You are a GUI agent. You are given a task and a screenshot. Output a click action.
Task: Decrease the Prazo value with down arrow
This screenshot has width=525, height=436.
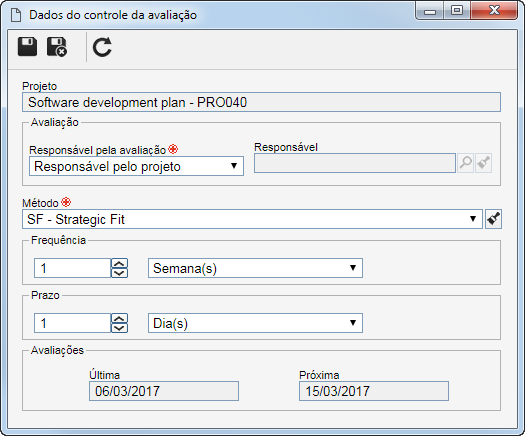[x=120, y=328]
